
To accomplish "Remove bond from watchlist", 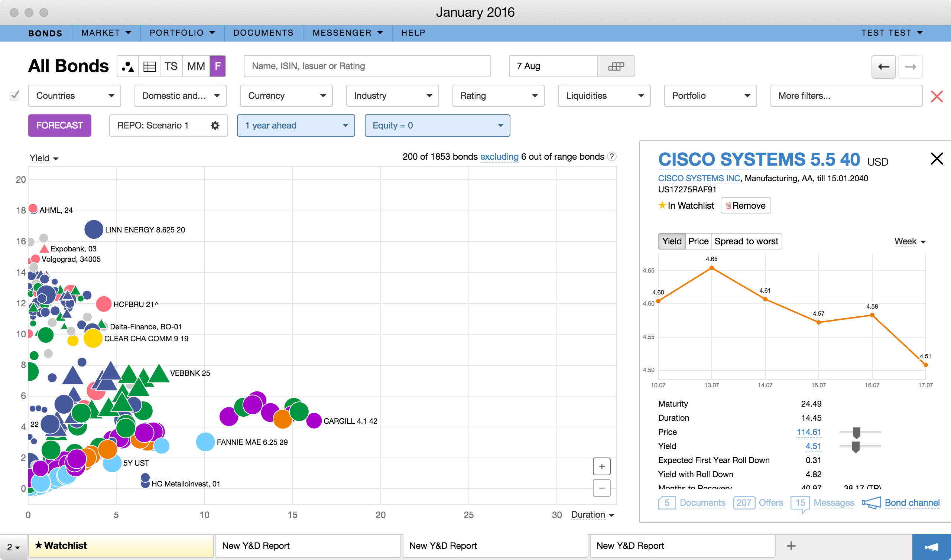I will pos(745,205).
